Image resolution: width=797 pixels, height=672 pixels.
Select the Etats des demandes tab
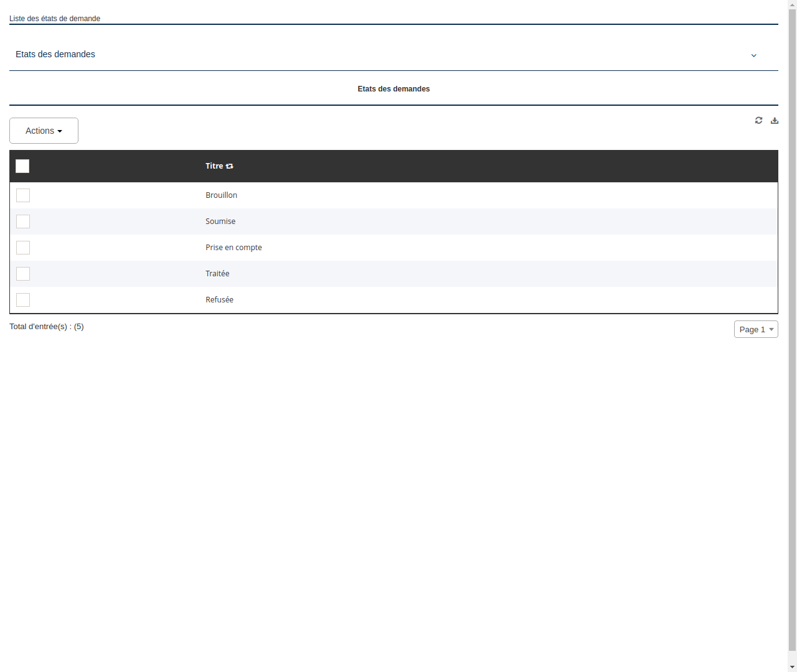pyautogui.click(x=394, y=89)
